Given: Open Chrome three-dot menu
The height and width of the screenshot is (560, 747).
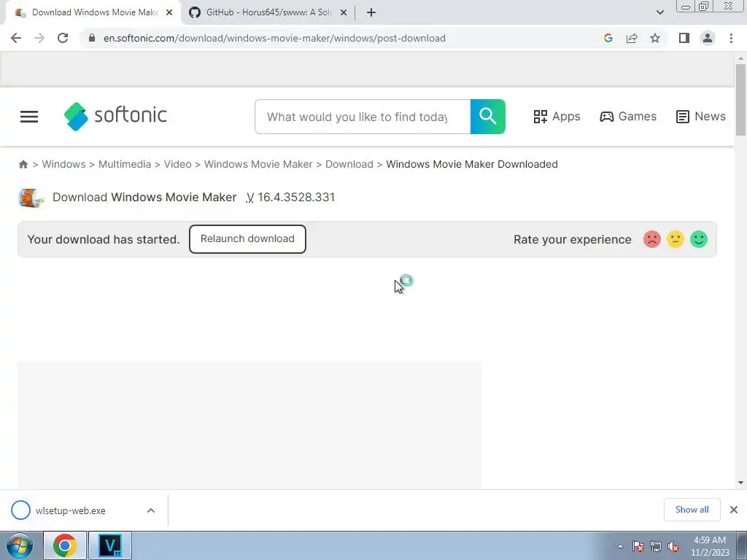Looking at the screenshot, I should click(x=731, y=38).
